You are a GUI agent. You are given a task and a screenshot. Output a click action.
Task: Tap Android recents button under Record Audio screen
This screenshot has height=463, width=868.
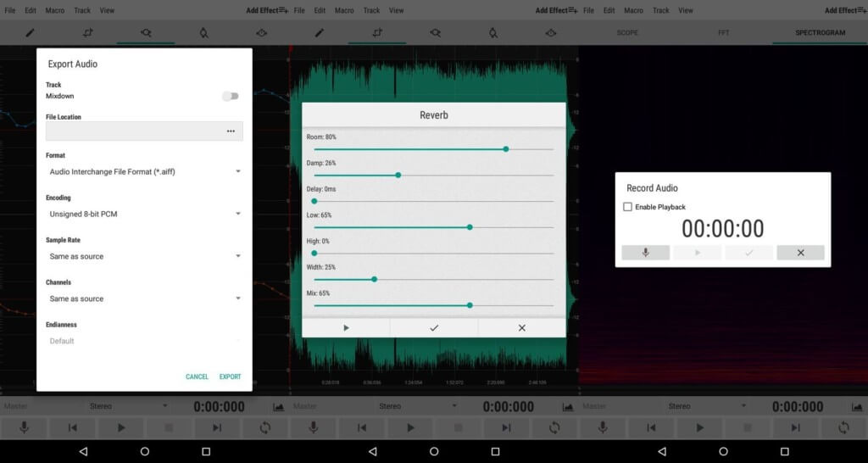784,451
